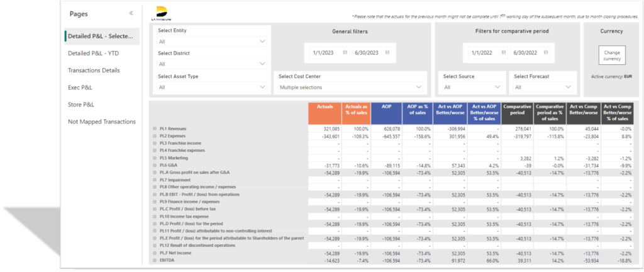Expand the PL1 Revenues row
Image resolution: width=644 pixels, height=272 pixels.
(155, 128)
